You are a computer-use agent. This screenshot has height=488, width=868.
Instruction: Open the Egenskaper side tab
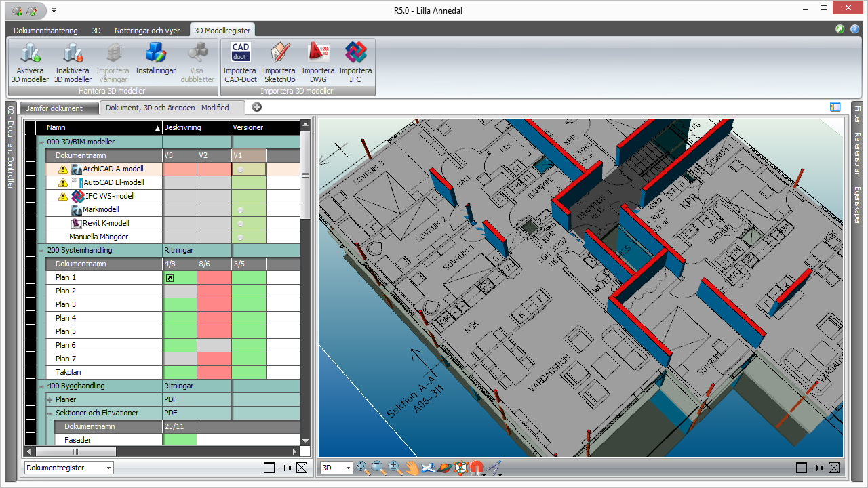[858, 205]
